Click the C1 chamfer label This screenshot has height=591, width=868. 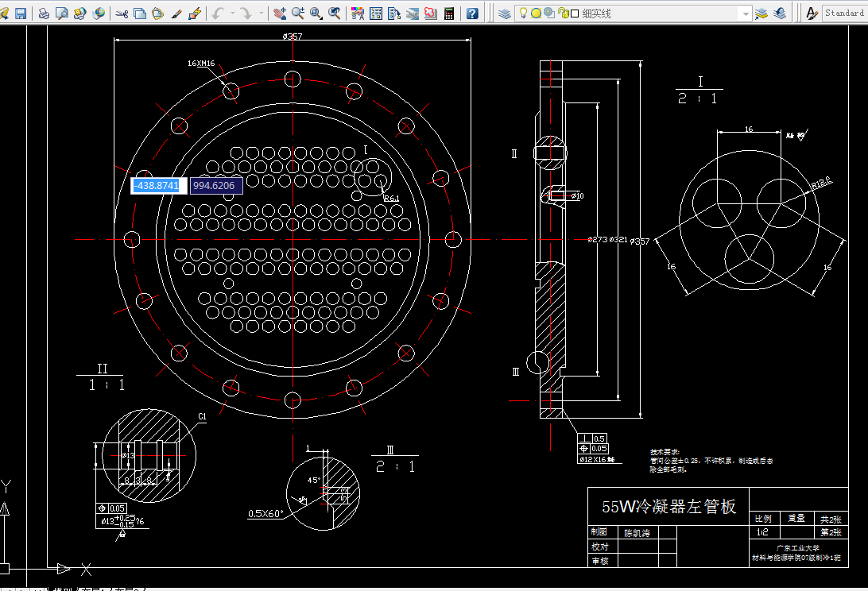click(x=202, y=416)
